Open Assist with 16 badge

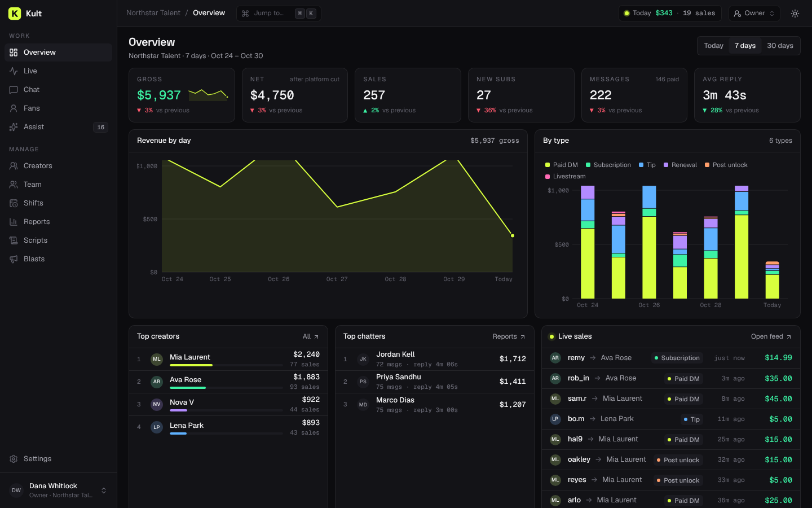(59, 127)
